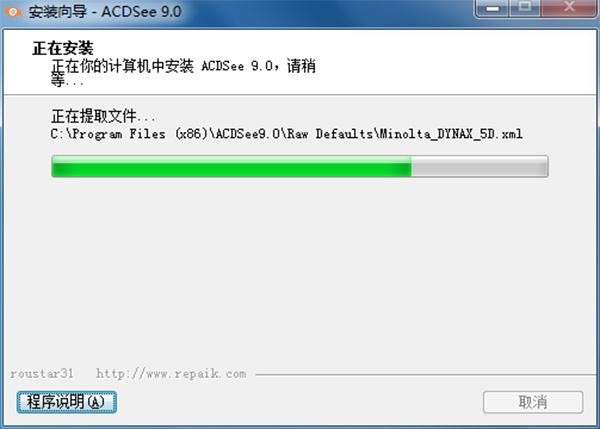
Task: Click the horizontal separator line beside repaik.com
Action: point(426,375)
